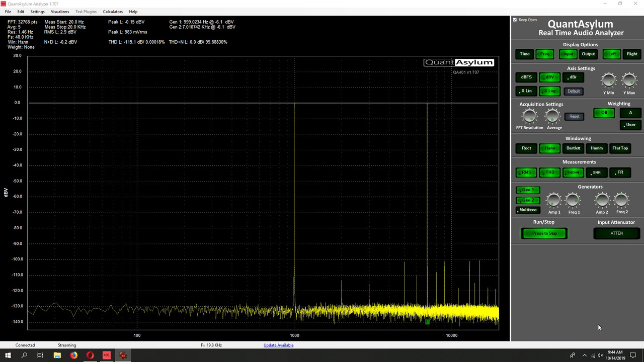Set X axis to logarithmic (X Log)

pyautogui.click(x=550, y=91)
